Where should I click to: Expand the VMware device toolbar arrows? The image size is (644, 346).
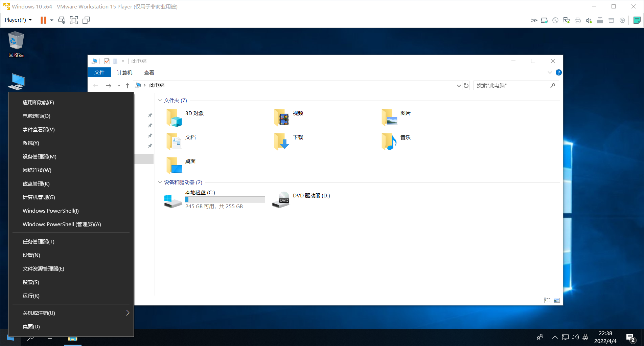534,20
